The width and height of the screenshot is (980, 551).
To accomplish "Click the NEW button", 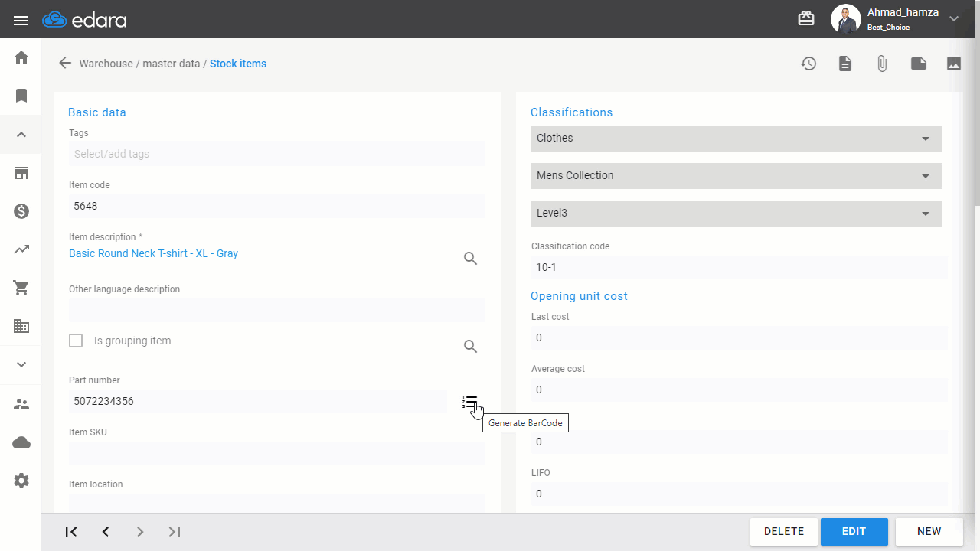I will click(929, 532).
